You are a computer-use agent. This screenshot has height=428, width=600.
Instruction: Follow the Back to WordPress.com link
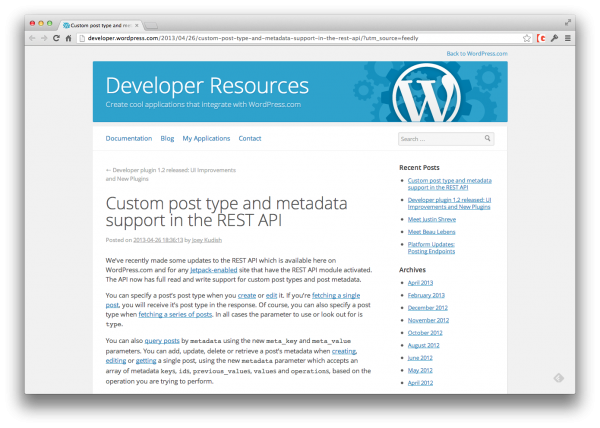point(477,54)
